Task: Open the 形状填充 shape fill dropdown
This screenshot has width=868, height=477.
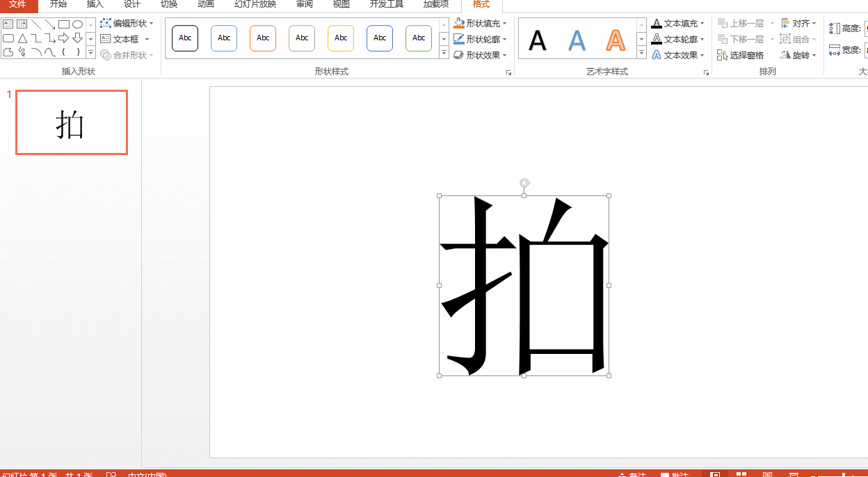Action: [504, 24]
